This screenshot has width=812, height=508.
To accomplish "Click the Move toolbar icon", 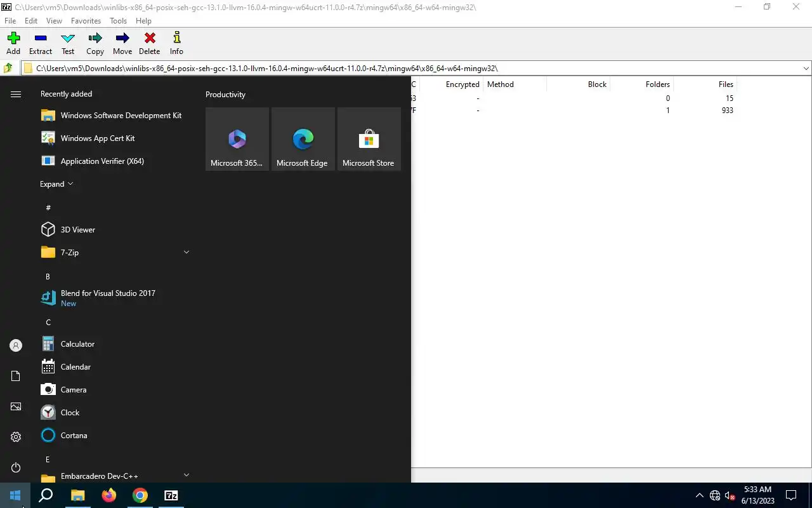I will pyautogui.click(x=122, y=44).
